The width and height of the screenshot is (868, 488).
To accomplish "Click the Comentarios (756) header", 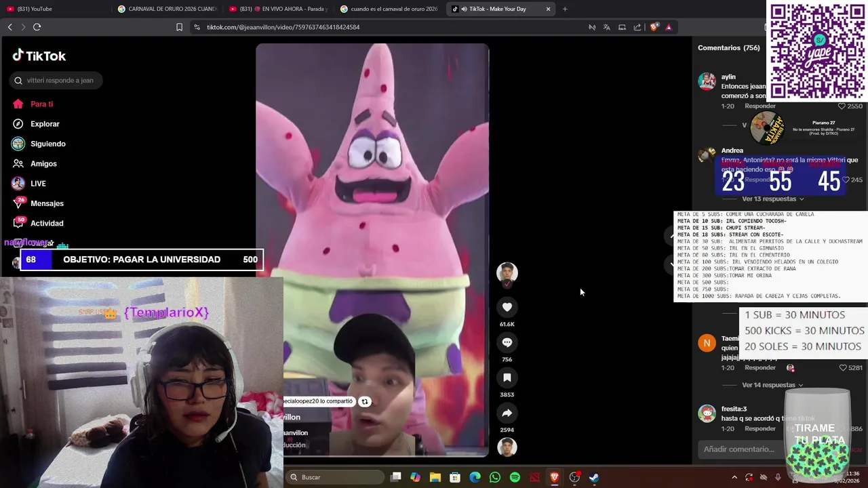I will [x=728, y=47].
